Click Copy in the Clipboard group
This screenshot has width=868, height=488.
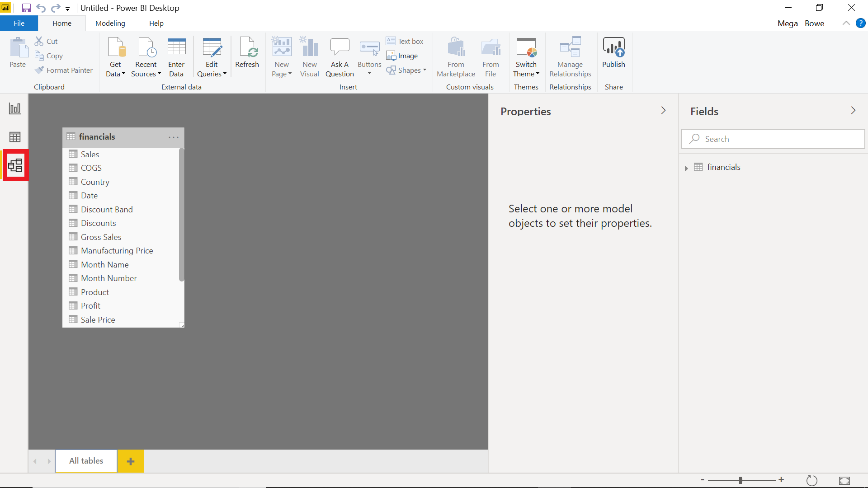pos(49,56)
